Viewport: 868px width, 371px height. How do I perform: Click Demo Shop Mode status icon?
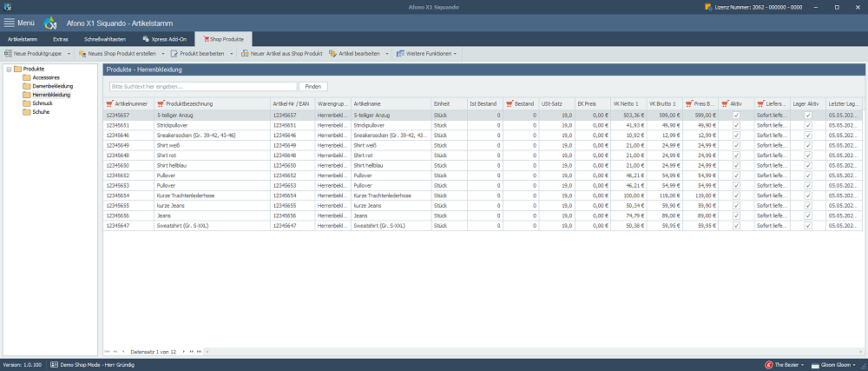pyautogui.click(x=54, y=365)
